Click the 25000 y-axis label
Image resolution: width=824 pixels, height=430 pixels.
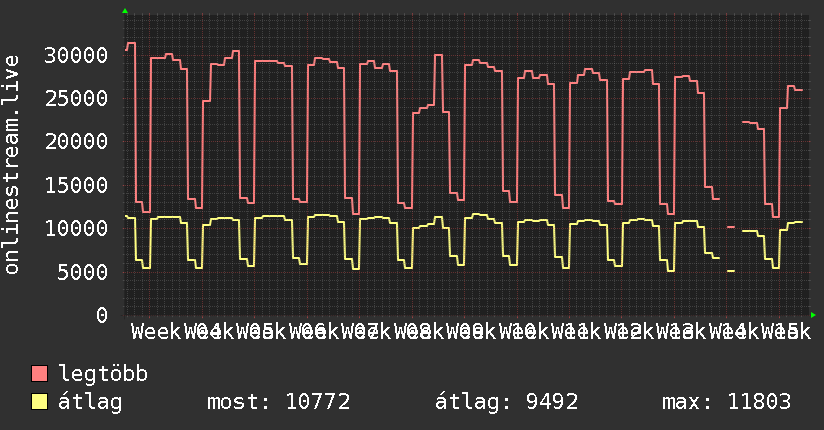[x=76, y=98]
